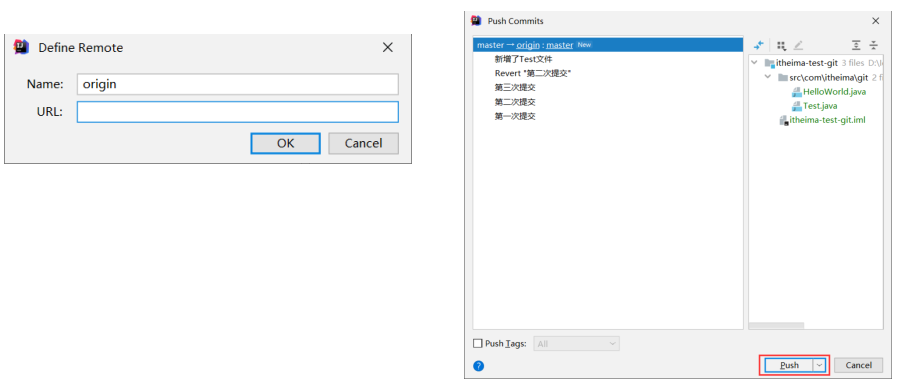The image size is (898, 385).
Task: Collapse the src\com\itheima\git folder
Action: click(768, 77)
